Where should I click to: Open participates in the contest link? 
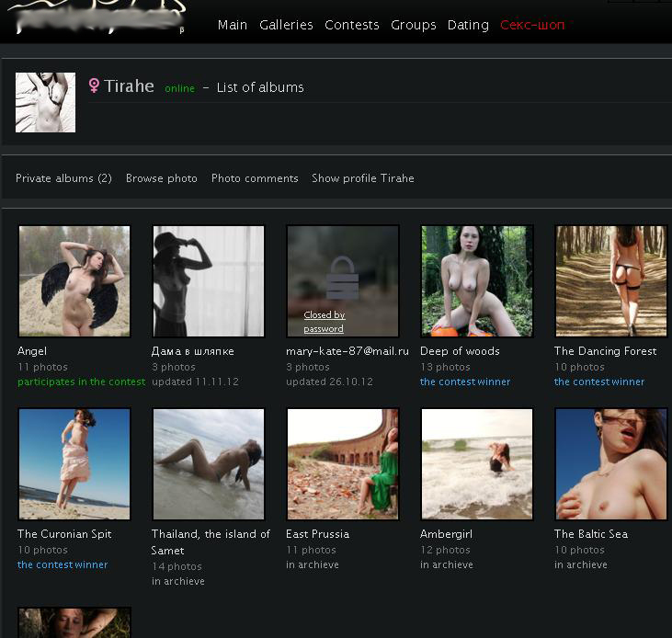(x=82, y=382)
